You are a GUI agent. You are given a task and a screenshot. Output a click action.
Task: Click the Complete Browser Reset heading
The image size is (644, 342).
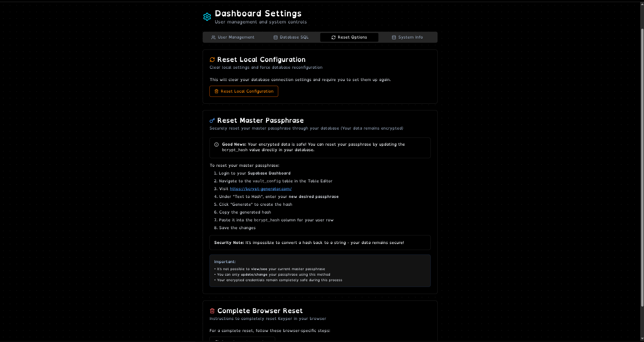[260, 311]
